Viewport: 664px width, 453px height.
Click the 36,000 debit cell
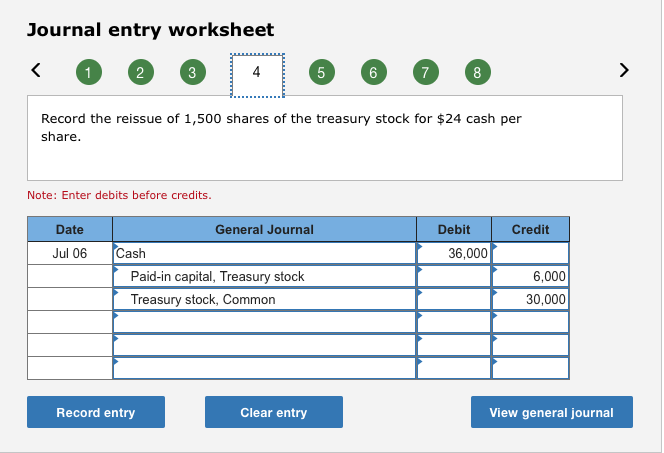coord(454,253)
